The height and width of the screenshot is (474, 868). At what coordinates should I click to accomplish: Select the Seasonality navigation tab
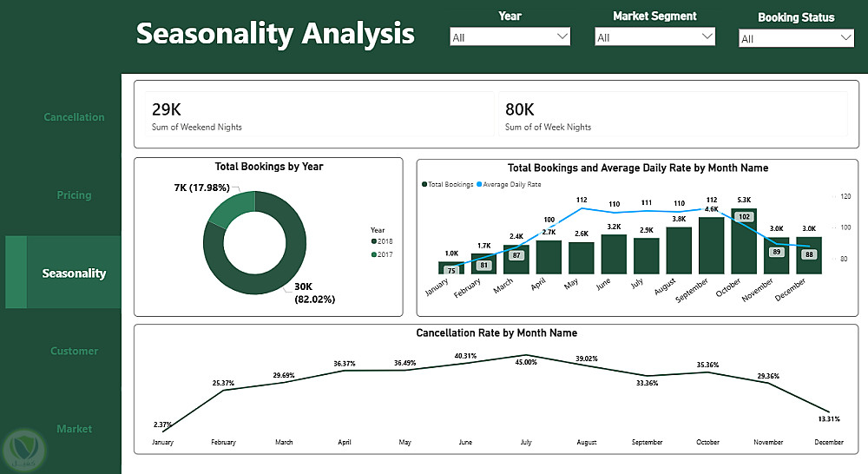coord(63,273)
